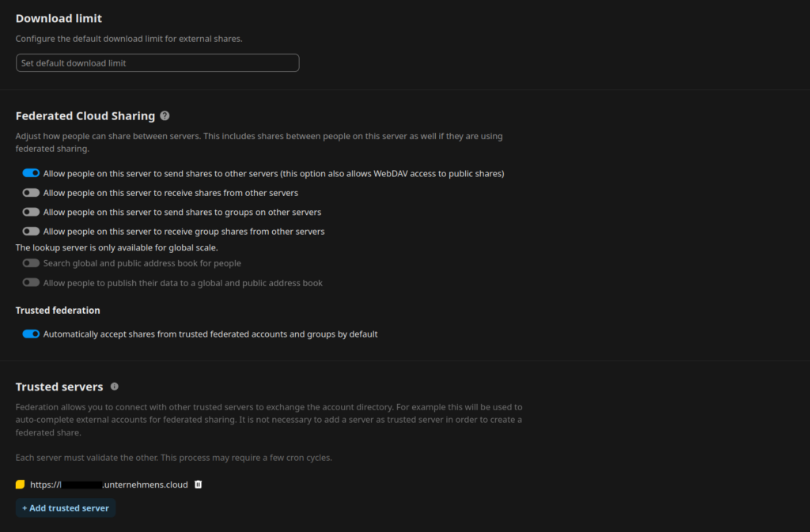The height and width of the screenshot is (532, 810).
Task: Toggle publishing data to global address book
Action: pyautogui.click(x=31, y=283)
